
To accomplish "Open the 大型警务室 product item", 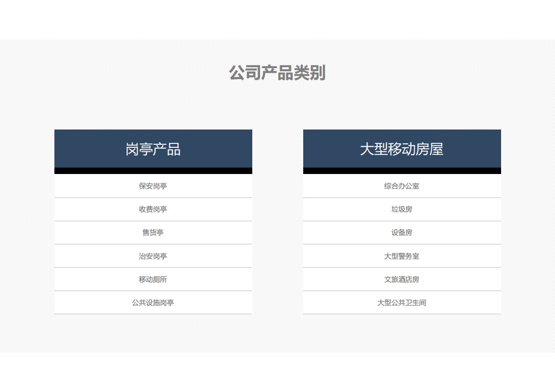I will pos(402,256).
